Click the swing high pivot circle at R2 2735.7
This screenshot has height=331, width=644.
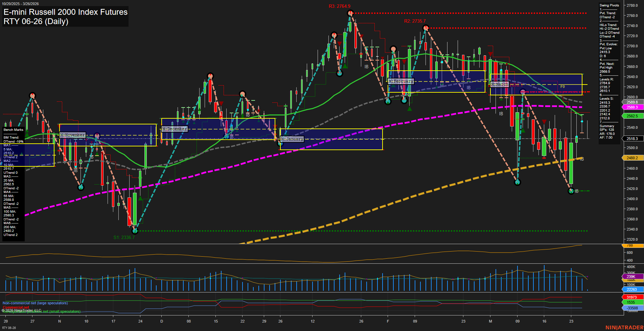[426, 28]
